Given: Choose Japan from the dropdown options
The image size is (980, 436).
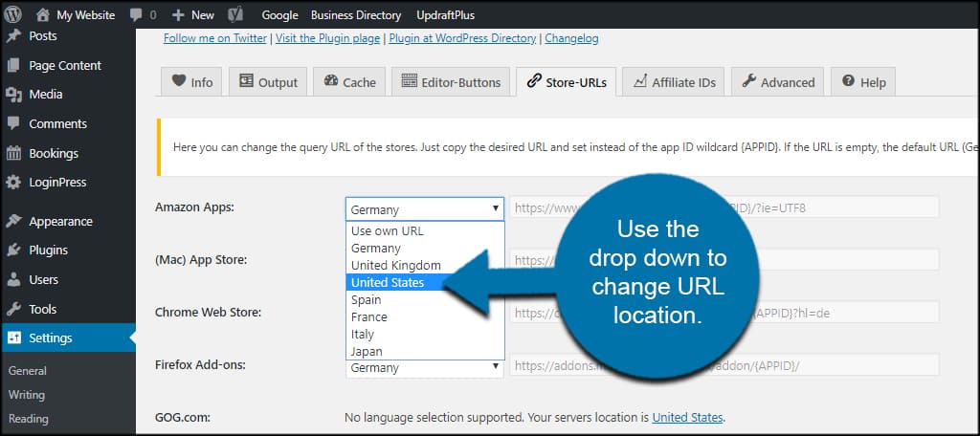Looking at the screenshot, I should click(425, 351).
